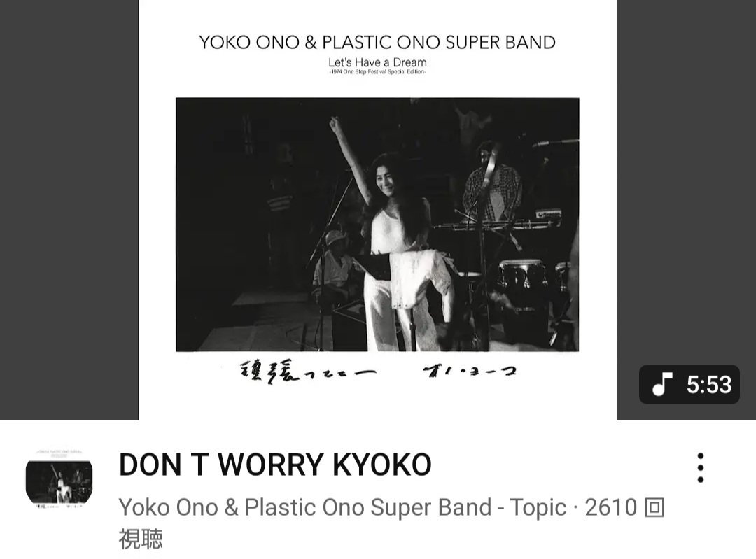The height and width of the screenshot is (559, 756).
Task: Click the 視聴 text on second line
Action: (x=141, y=539)
